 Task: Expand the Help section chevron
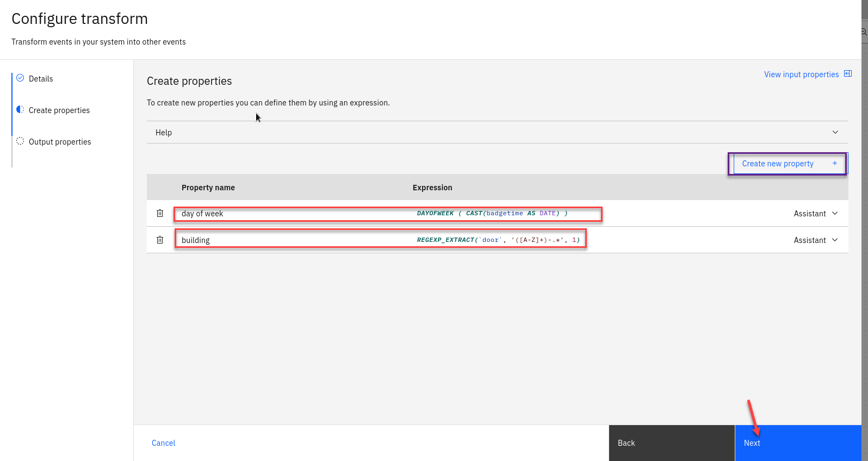click(835, 132)
